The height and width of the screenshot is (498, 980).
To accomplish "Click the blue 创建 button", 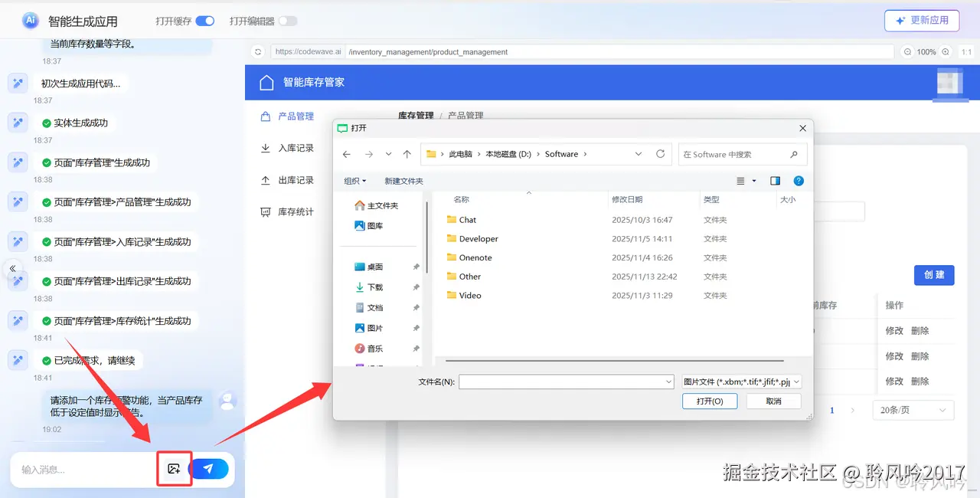I will point(934,274).
